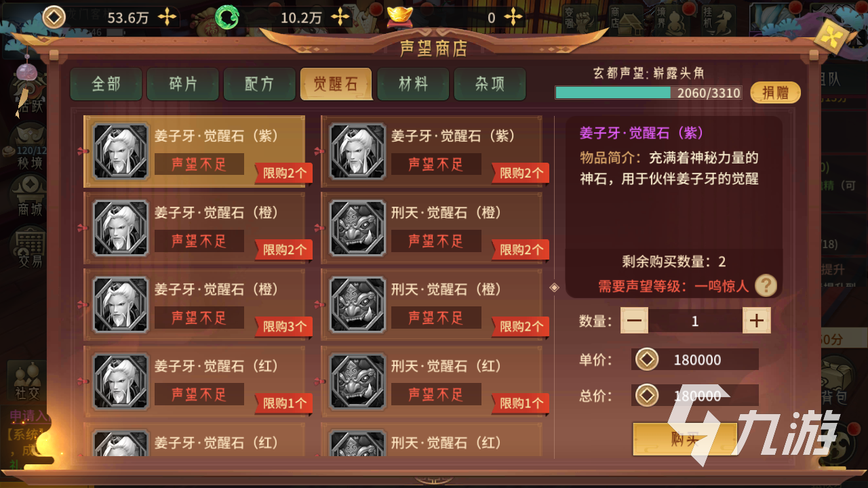Image resolution: width=868 pixels, height=488 pixels.
Task: Open the 杂项 tab
Action: click(x=490, y=84)
